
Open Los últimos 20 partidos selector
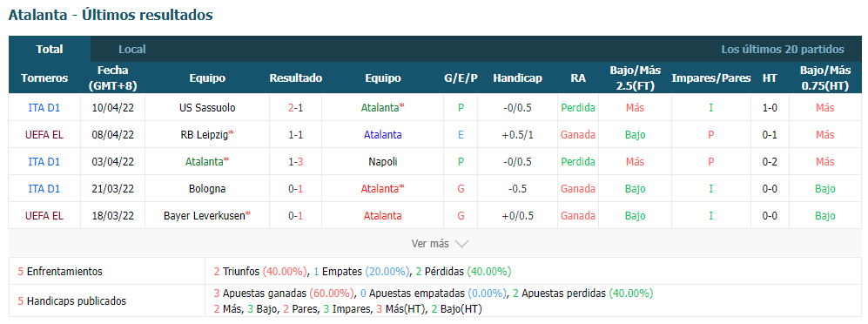point(782,50)
